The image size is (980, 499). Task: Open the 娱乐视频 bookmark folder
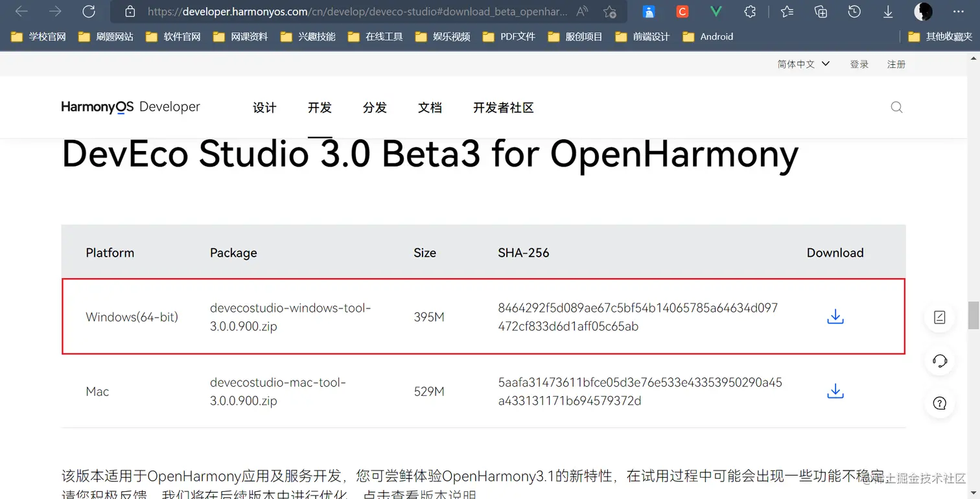coord(443,37)
